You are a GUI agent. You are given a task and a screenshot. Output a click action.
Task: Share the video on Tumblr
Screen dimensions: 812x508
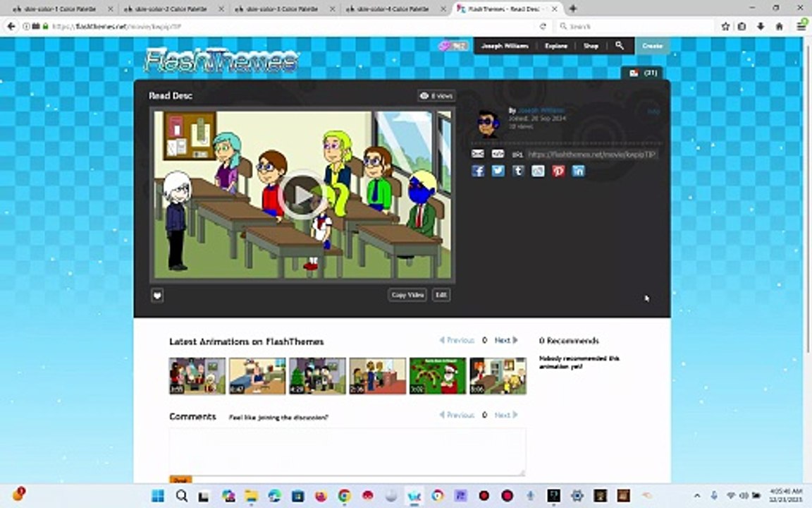518,171
